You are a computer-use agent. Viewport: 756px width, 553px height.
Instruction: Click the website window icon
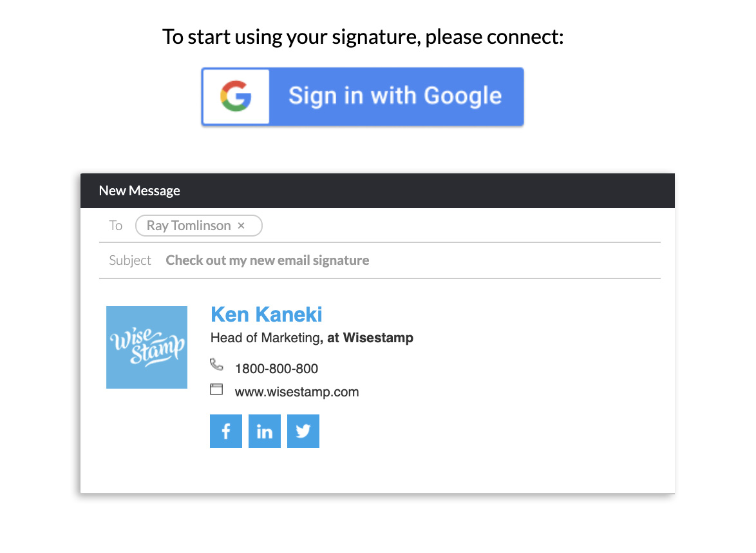pyautogui.click(x=216, y=389)
